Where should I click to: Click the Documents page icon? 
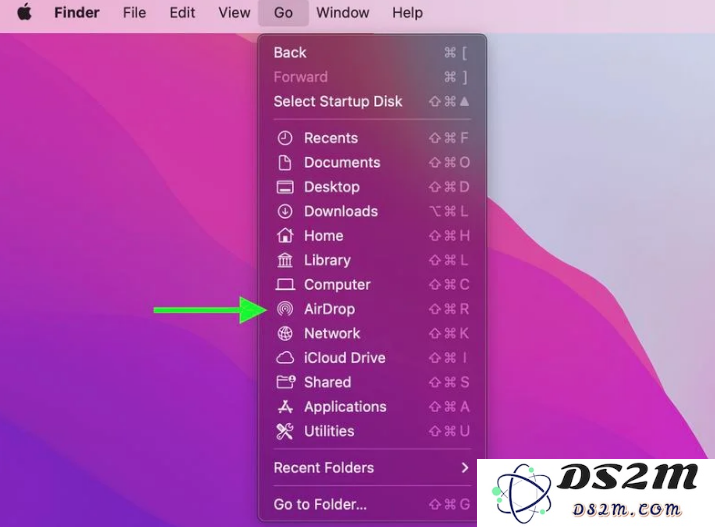[285, 162]
